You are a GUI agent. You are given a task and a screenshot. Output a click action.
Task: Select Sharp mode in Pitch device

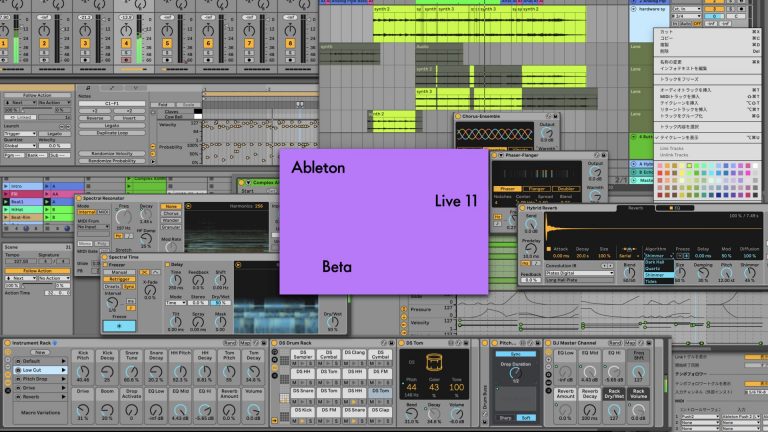505,418
